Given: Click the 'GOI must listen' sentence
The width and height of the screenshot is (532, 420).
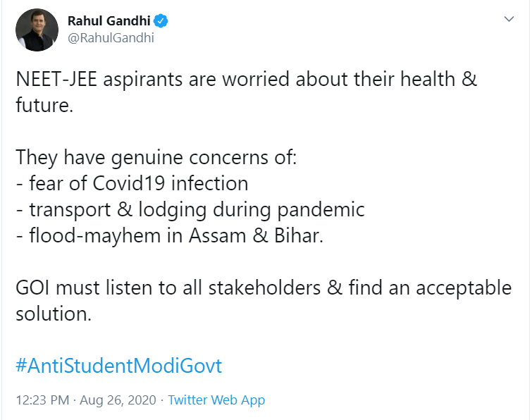Looking at the screenshot, I should click(261, 288).
